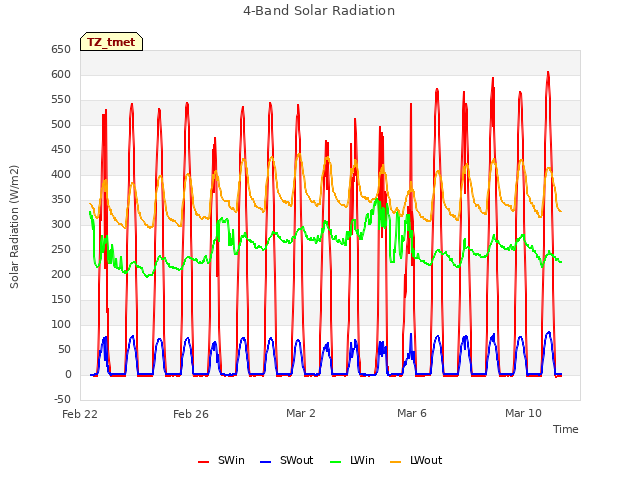Image resolution: width=640 pixels, height=480 pixels.
Task: Click the 350 y-axis tick label
Action: (61, 200)
